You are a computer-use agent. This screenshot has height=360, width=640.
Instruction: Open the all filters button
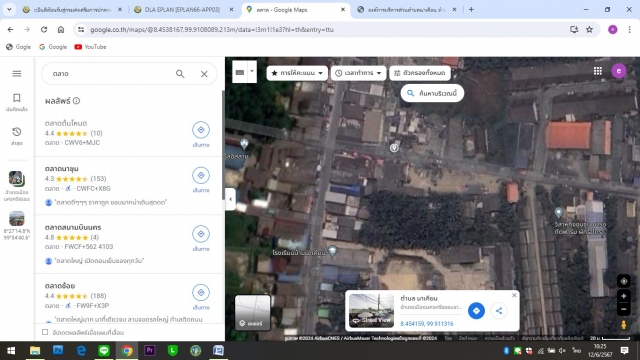(x=420, y=73)
